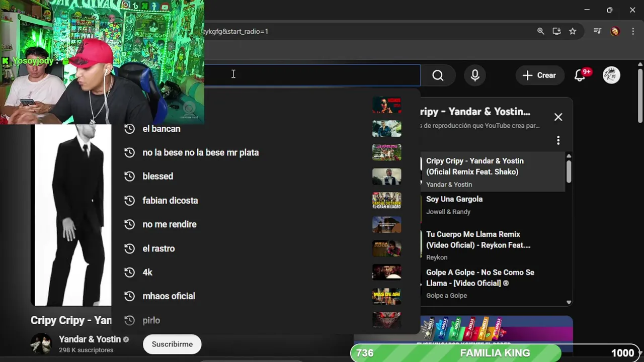Select no la bese no la bese mr plata
The height and width of the screenshot is (362, 644).
click(266, 152)
